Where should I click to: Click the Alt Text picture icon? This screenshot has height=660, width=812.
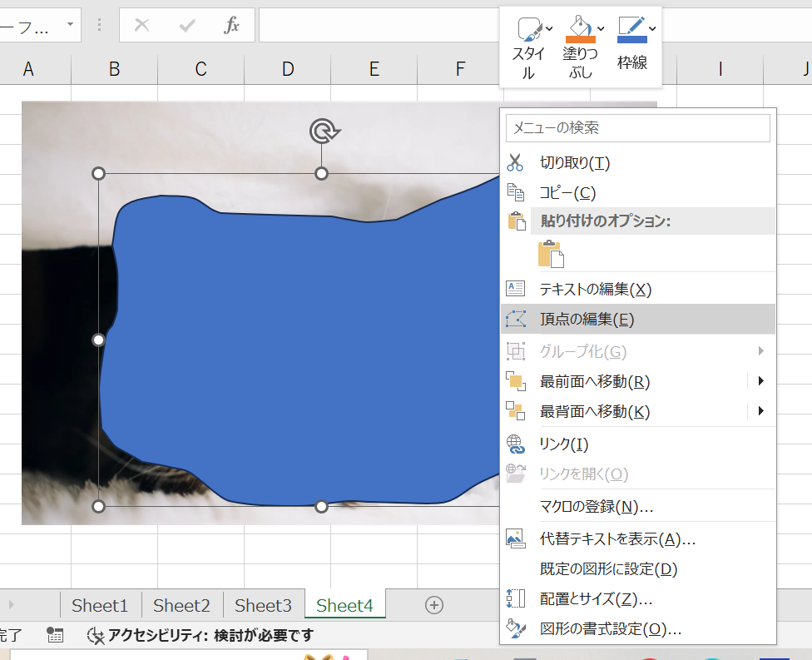(x=515, y=538)
